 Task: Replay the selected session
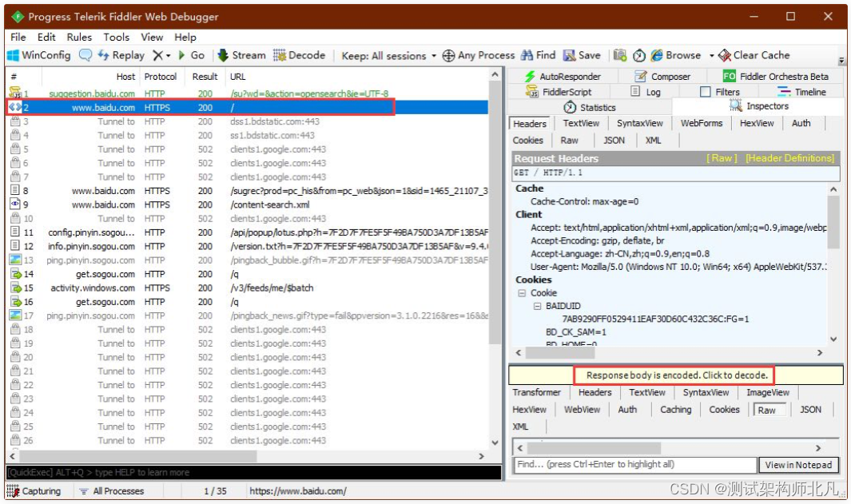(x=121, y=55)
